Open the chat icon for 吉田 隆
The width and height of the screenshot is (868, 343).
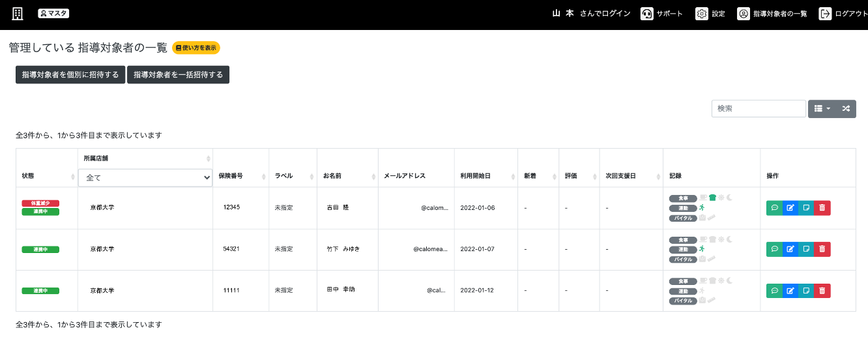click(x=774, y=208)
